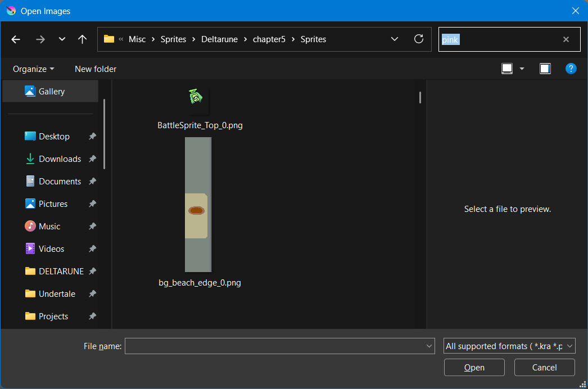Open previous locations address bar dropdown

[395, 39]
